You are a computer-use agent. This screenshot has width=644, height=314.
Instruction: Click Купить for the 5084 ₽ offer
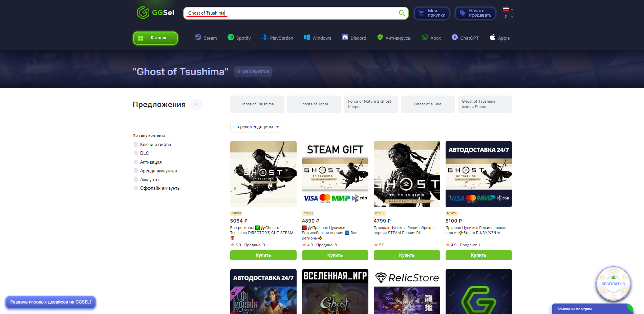pyautogui.click(x=263, y=255)
